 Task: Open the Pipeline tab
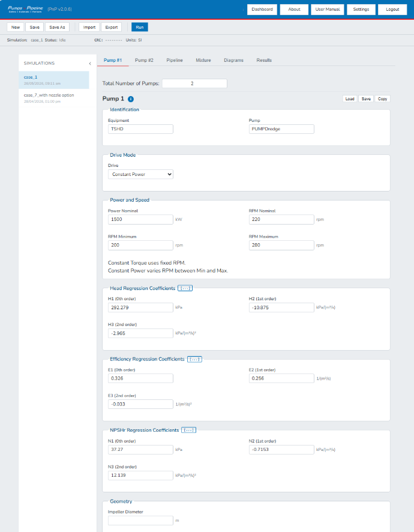tap(175, 60)
